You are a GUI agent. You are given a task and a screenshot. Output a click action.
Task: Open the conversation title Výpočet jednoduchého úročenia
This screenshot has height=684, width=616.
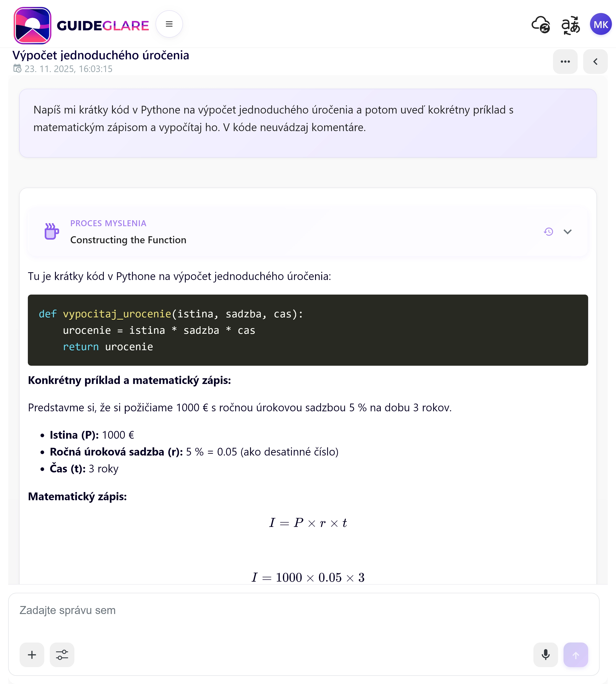point(101,55)
